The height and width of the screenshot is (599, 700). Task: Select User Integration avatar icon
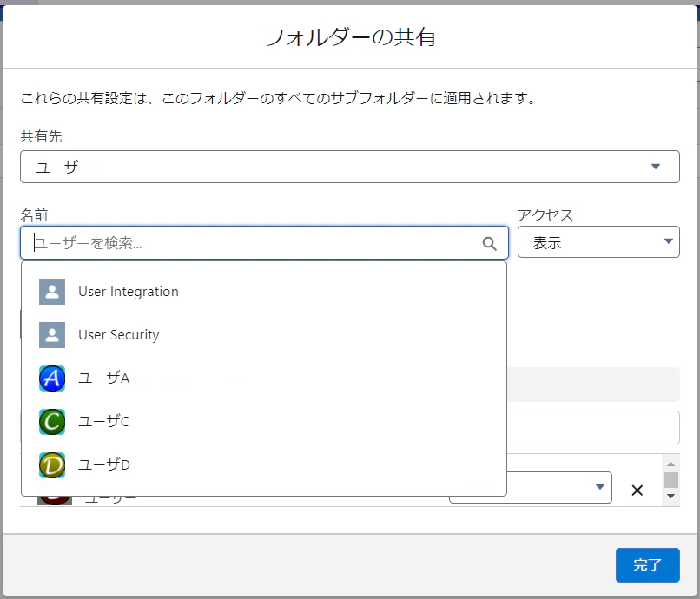pos(52,292)
